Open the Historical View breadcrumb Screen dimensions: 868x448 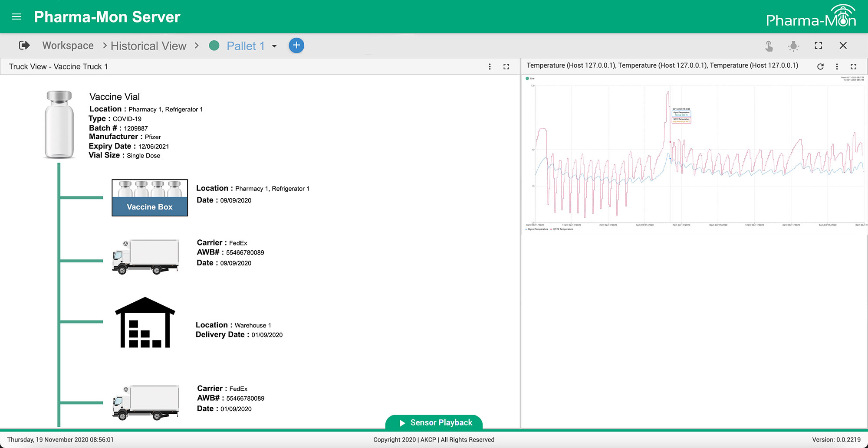point(148,46)
